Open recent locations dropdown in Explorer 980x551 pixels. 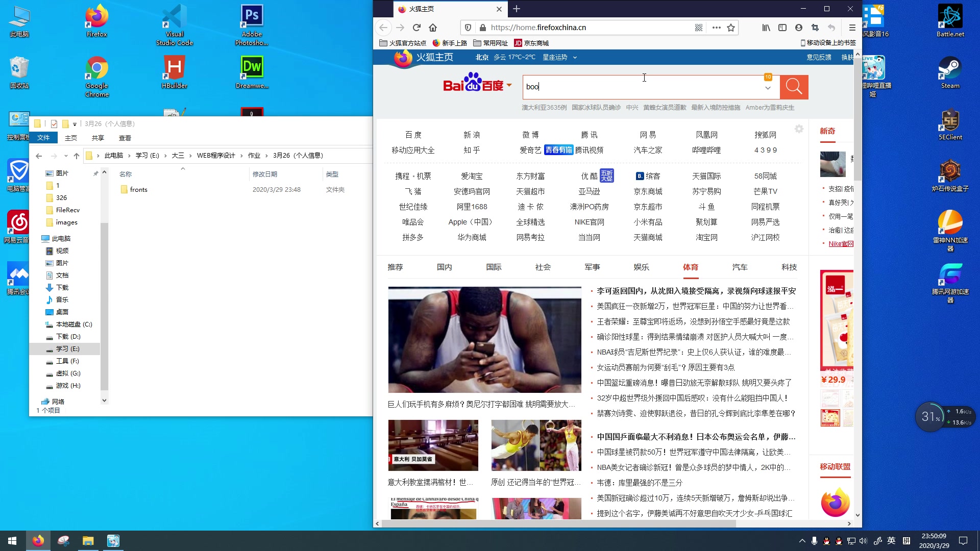(x=66, y=156)
